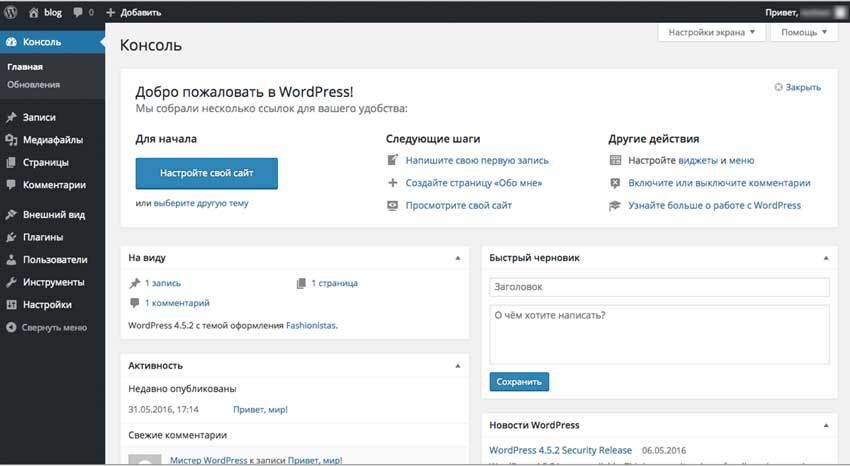This screenshot has height=466, width=850.
Task: Collapse the Быстрый черновик widget
Action: pos(826,258)
